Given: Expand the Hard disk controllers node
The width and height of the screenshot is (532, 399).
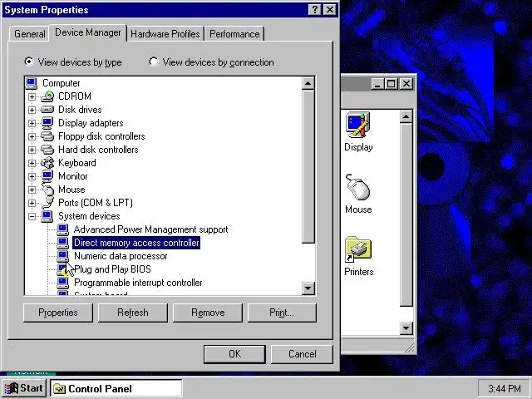Looking at the screenshot, I should tap(32, 150).
